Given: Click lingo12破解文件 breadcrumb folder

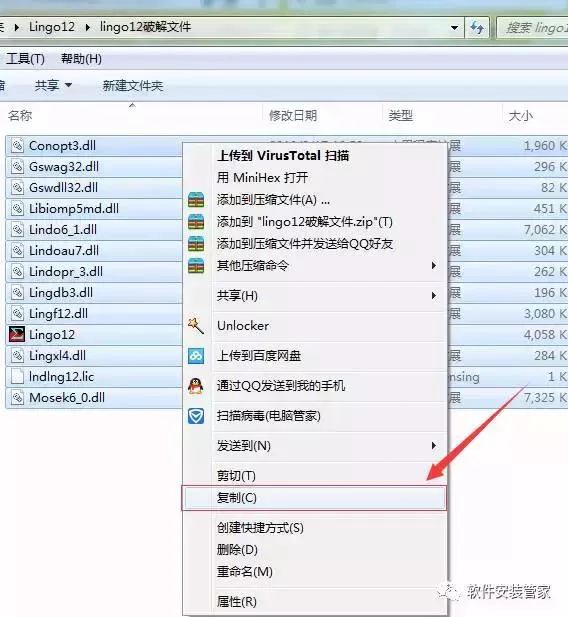Looking at the screenshot, I should click(x=145, y=27).
